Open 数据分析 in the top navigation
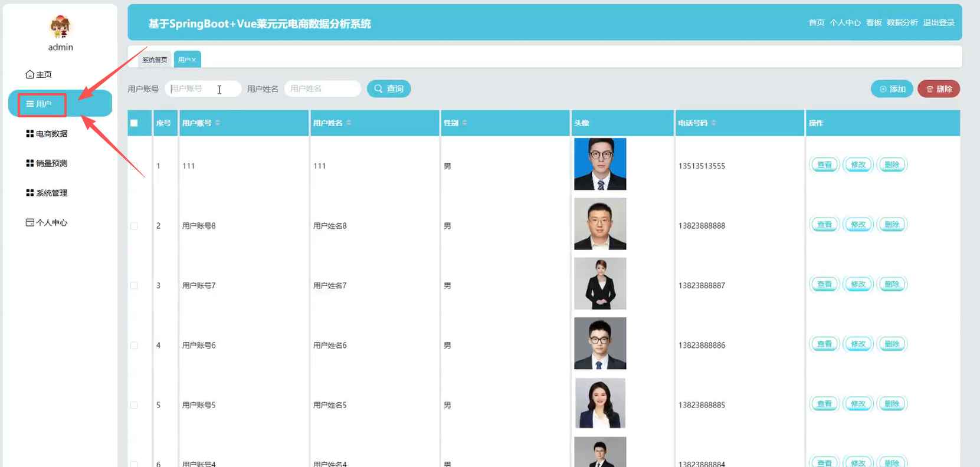The height and width of the screenshot is (467, 980). click(x=902, y=22)
